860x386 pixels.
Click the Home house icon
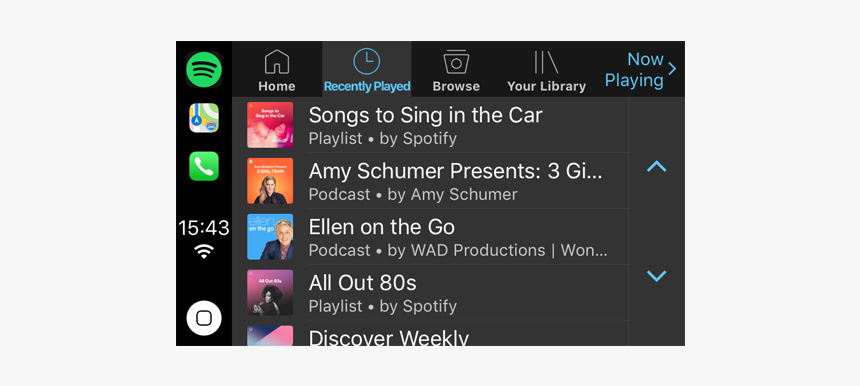[x=277, y=61]
